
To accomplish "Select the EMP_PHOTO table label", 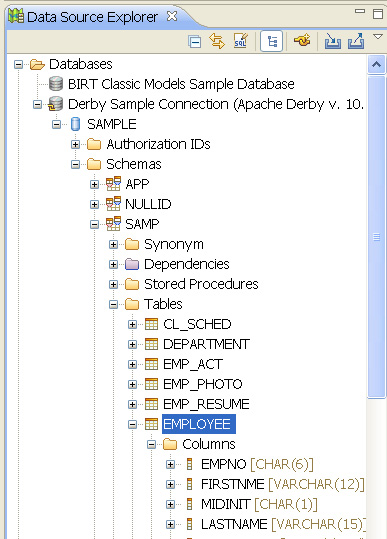I will tap(203, 384).
